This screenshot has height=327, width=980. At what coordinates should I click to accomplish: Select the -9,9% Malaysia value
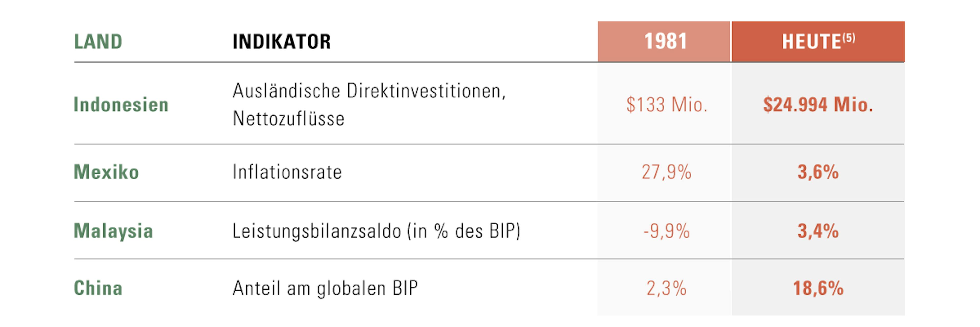tap(667, 231)
